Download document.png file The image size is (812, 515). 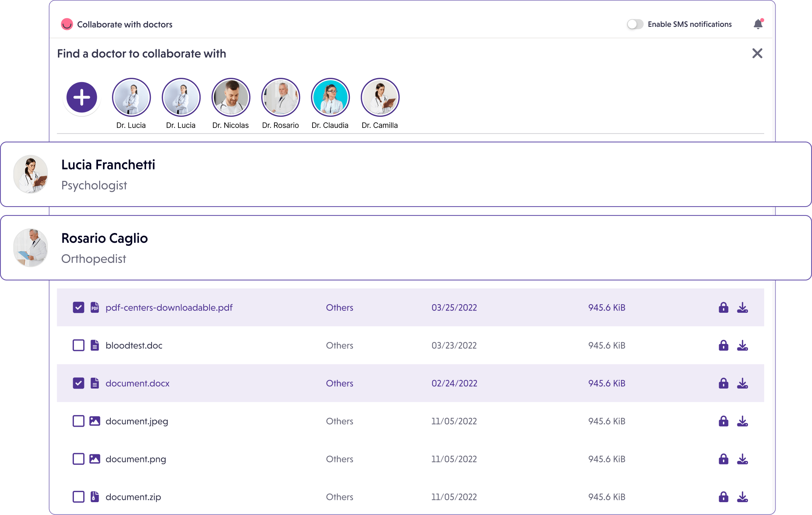point(742,459)
